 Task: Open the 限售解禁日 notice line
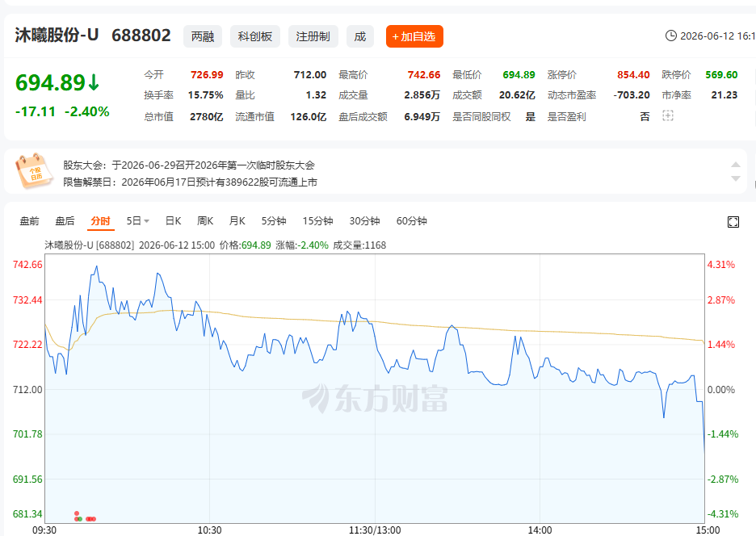coord(190,182)
